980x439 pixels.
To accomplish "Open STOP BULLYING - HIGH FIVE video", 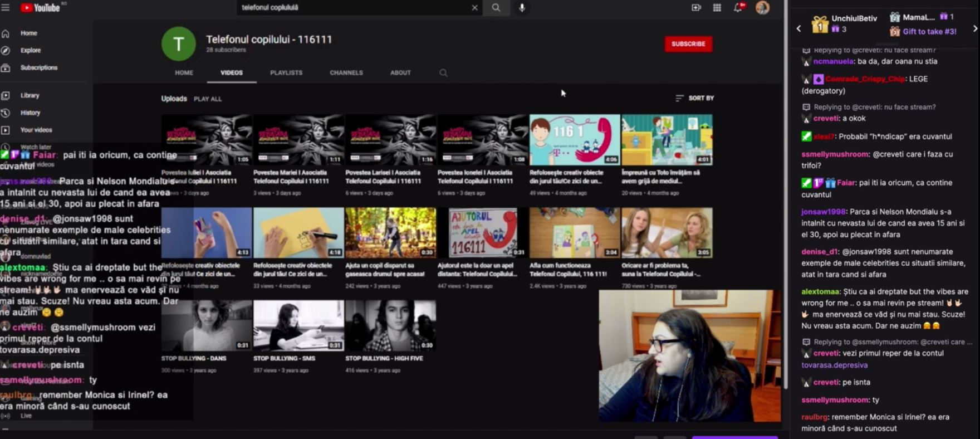I will (x=391, y=325).
